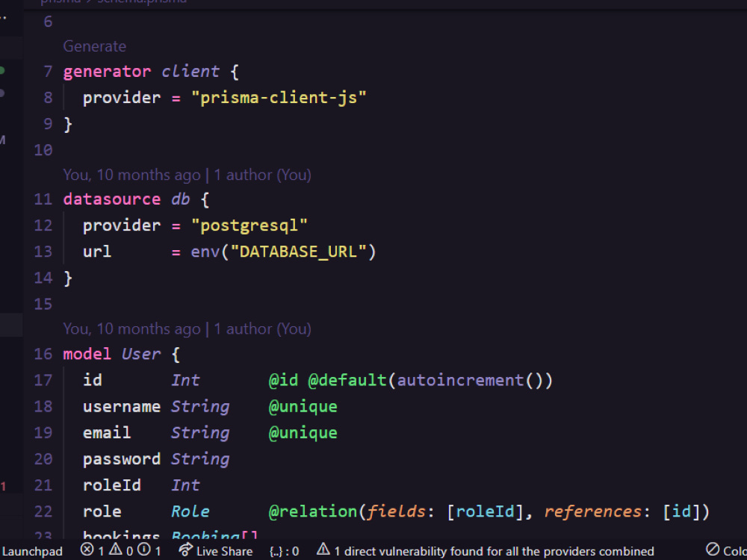747x560 pixels.
Task: Click the "postgresql" string on line 12
Action: coord(249,225)
